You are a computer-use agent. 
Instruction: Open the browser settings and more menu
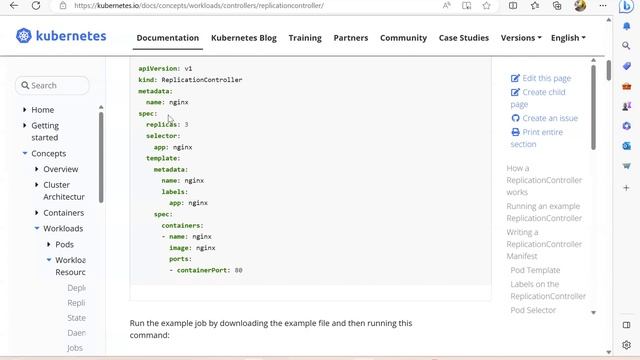coord(603,6)
